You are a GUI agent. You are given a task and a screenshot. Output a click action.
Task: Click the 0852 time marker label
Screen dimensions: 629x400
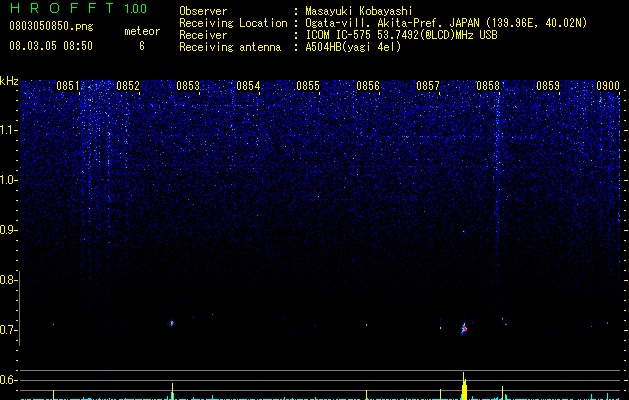coord(128,86)
